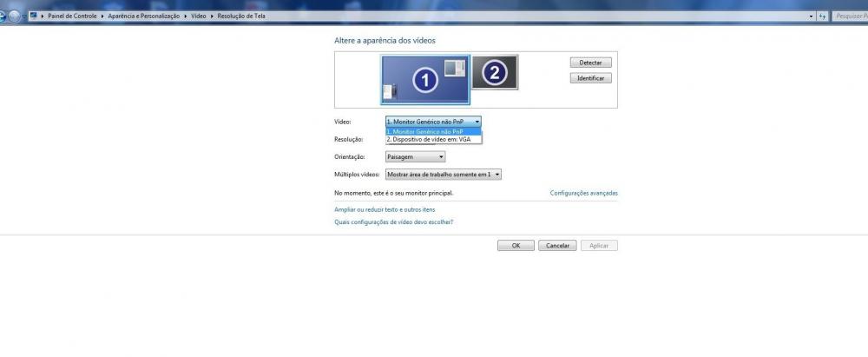Click the Control Panel icon in address bar
Screen dimensions: 868x357
point(33,17)
